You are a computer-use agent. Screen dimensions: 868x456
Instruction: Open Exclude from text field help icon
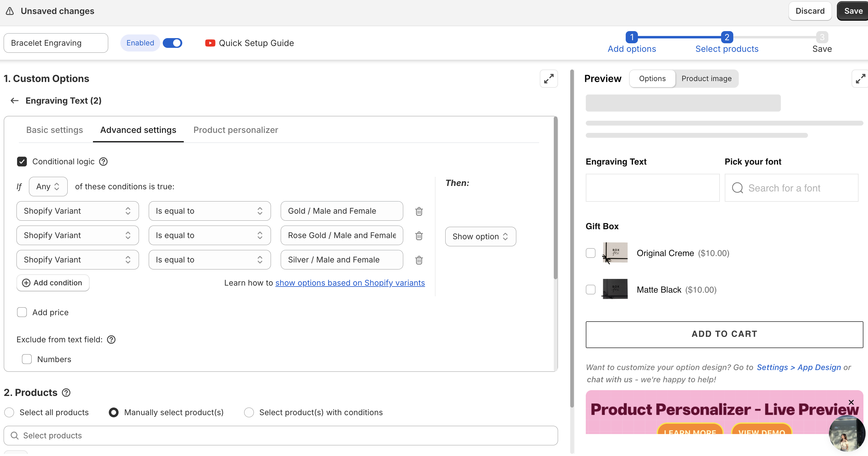tap(111, 339)
